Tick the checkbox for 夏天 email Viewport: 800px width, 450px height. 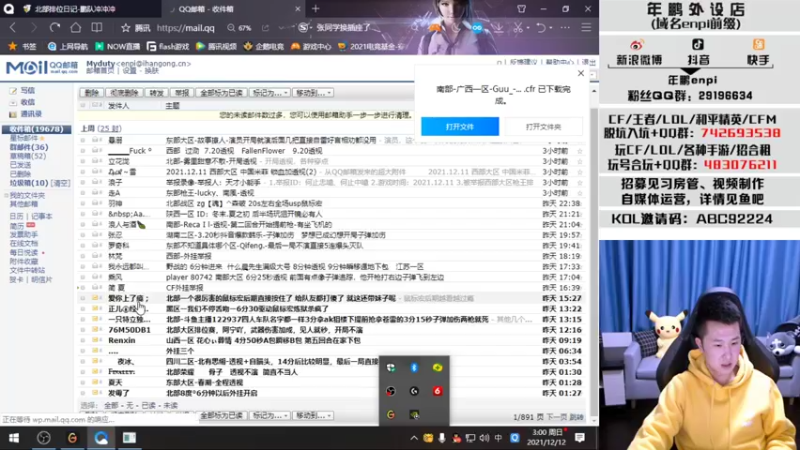(x=83, y=383)
